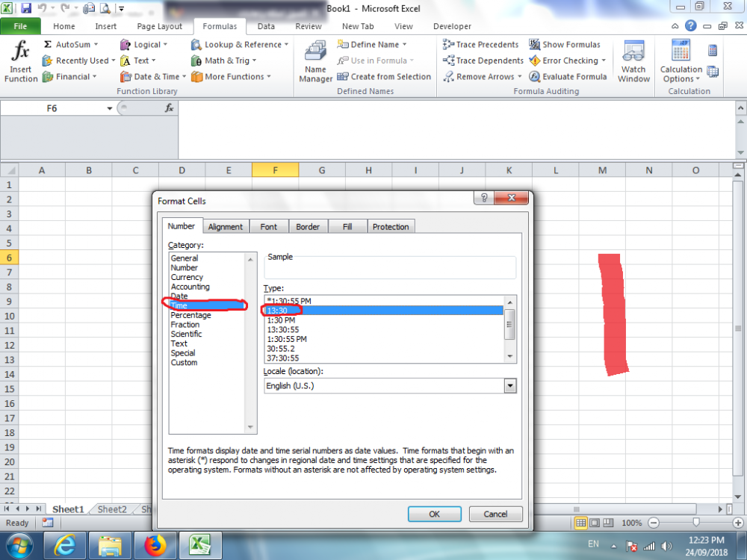Image resolution: width=747 pixels, height=560 pixels.
Task: Click the volume icon in system tray
Action: (x=666, y=547)
